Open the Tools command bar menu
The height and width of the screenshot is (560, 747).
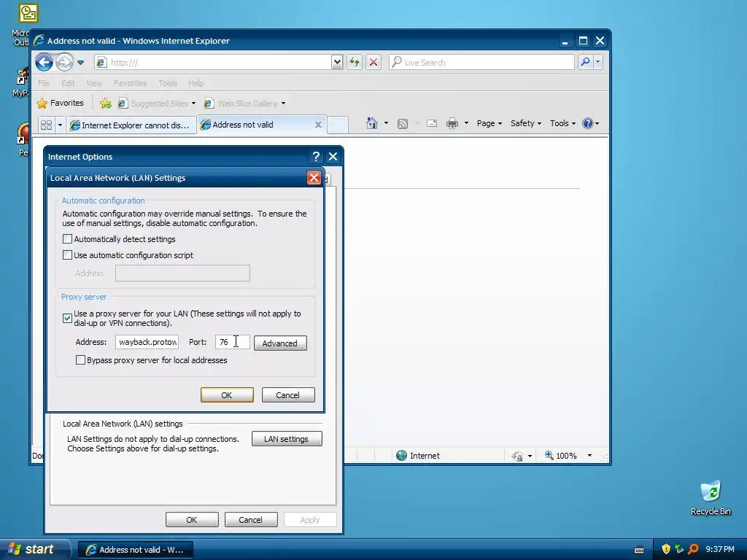[562, 123]
